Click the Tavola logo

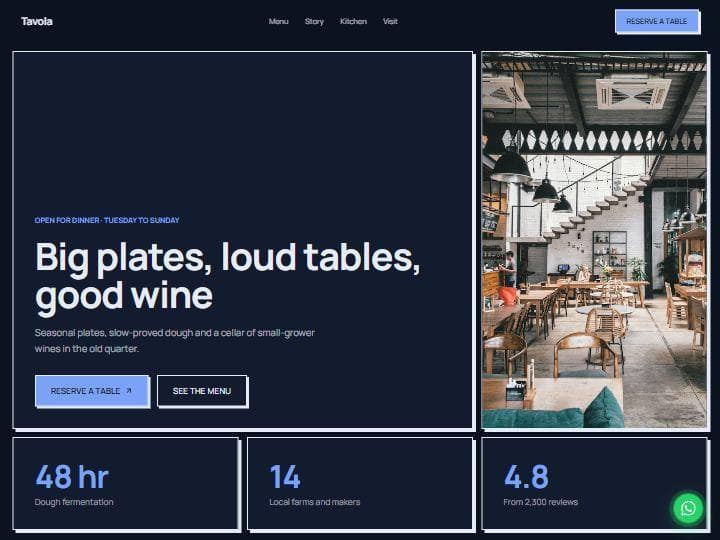pos(37,22)
